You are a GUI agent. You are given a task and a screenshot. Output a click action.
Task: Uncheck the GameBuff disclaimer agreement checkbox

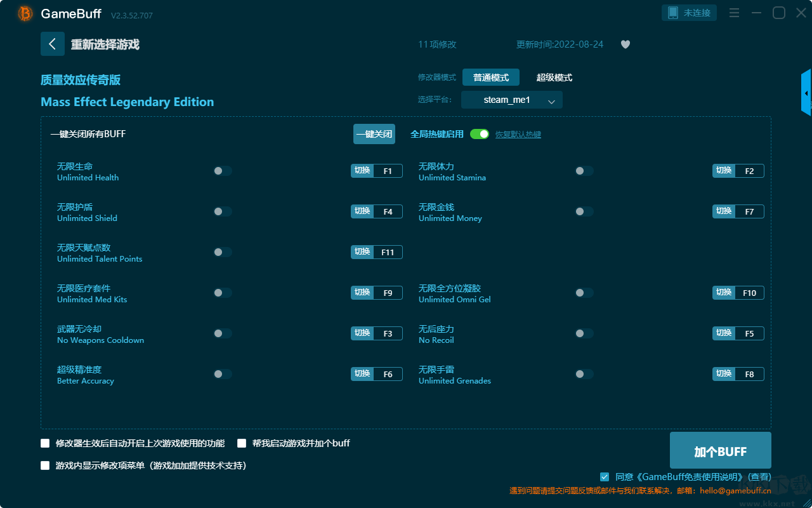pos(605,477)
